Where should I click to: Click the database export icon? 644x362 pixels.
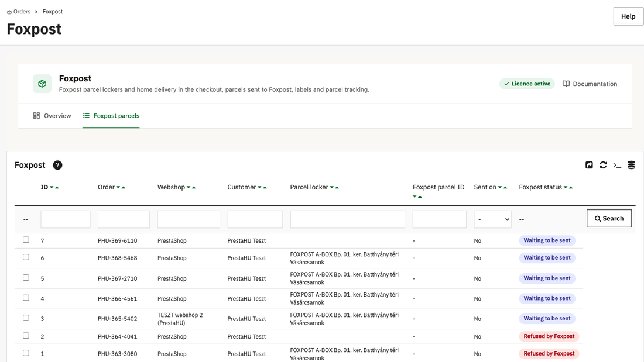click(x=631, y=165)
